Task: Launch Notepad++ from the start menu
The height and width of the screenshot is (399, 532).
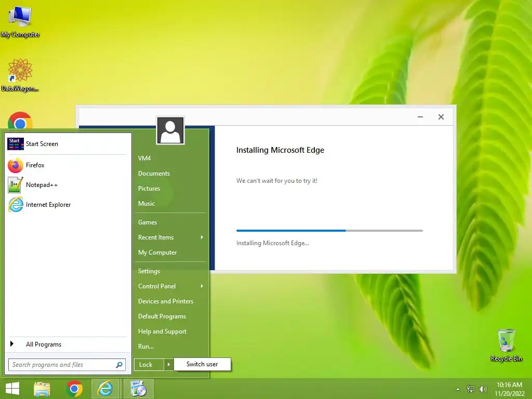Action: (x=67, y=185)
